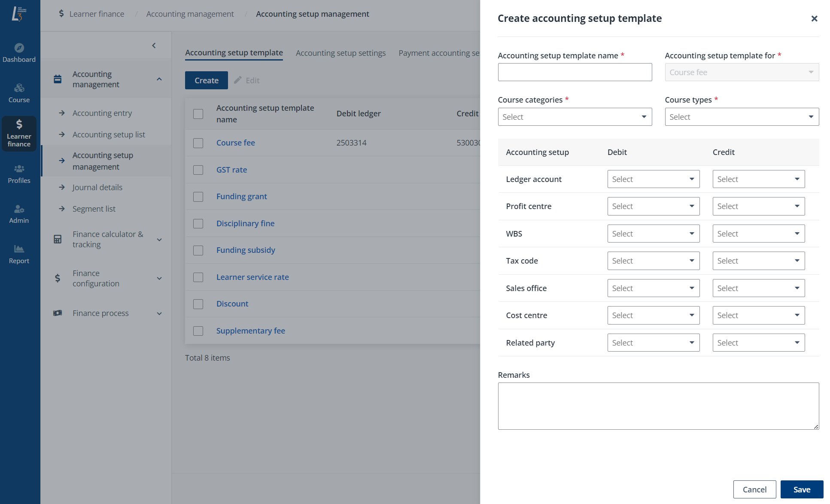Save the accounting setup template
Screen dimensions: 830x504
[x=801, y=489]
